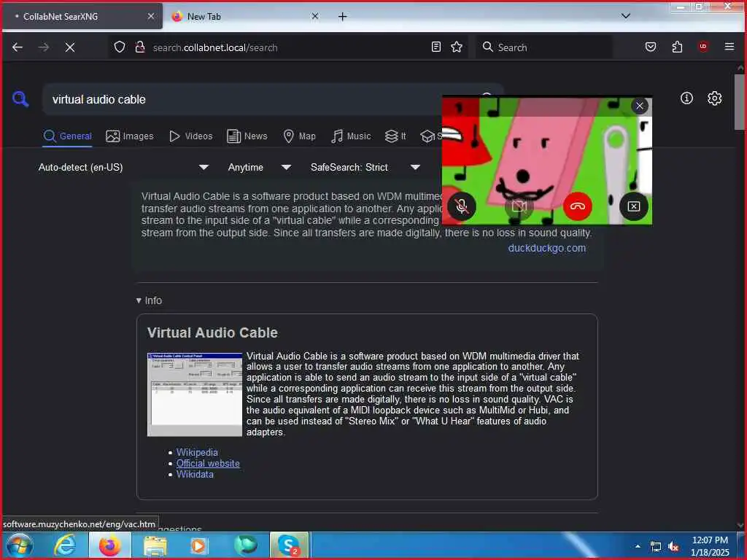Open the duckduckgo.com source link
The width and height of the screenshot is (747, 560).
(x=546, y=248)
